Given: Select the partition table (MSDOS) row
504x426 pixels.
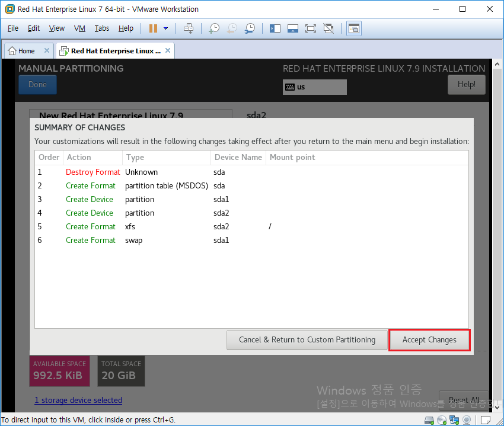Looking at the screenshot, I should [x=251, y=185].
